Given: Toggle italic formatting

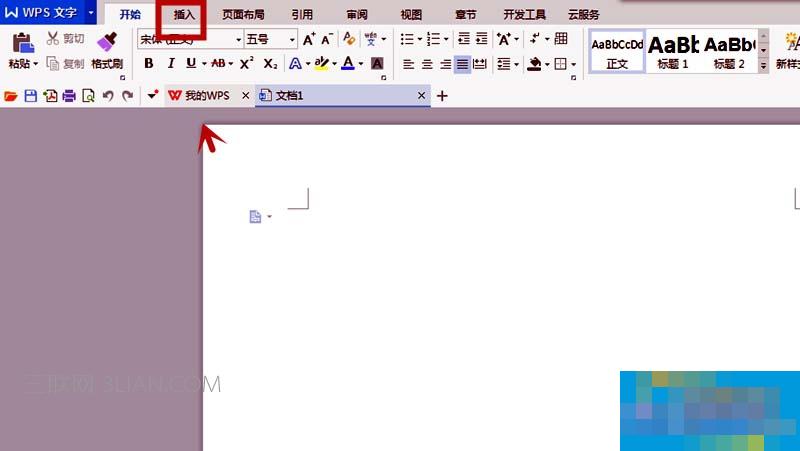Looking at the screenshot, I should click(x=171, y=63).
